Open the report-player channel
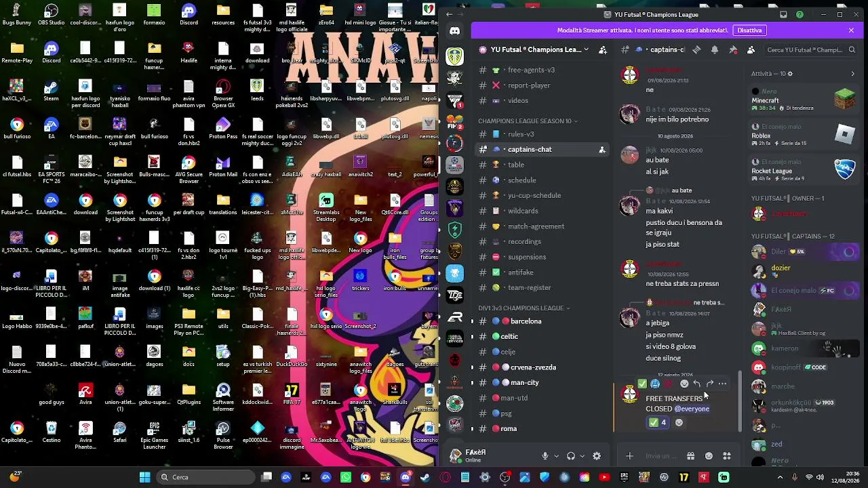Viewport: 868px width, 488px height. (541, 85)
